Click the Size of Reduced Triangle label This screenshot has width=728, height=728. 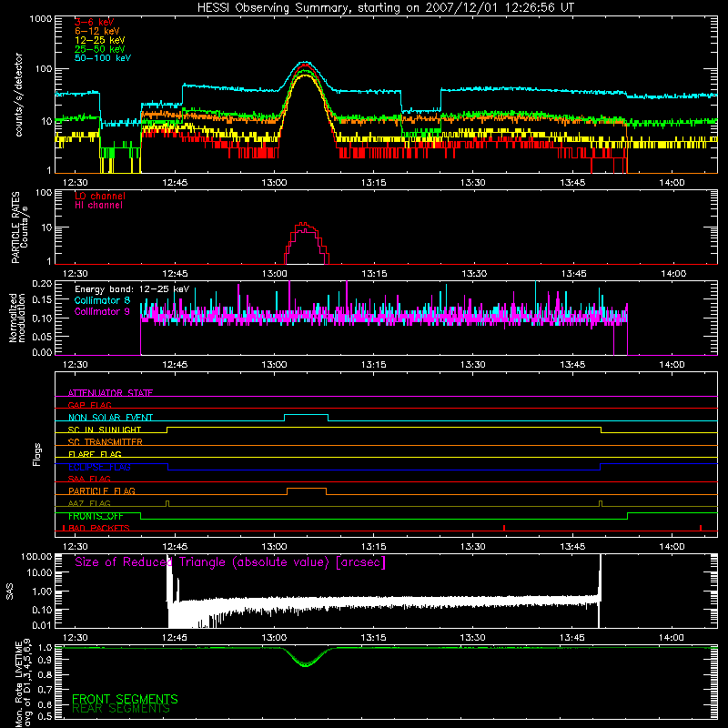[x=230, y=562]
